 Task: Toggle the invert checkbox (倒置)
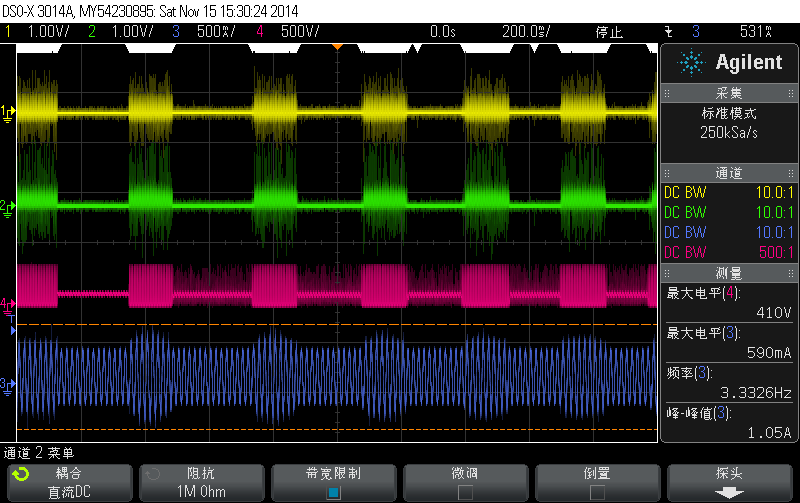597,492
